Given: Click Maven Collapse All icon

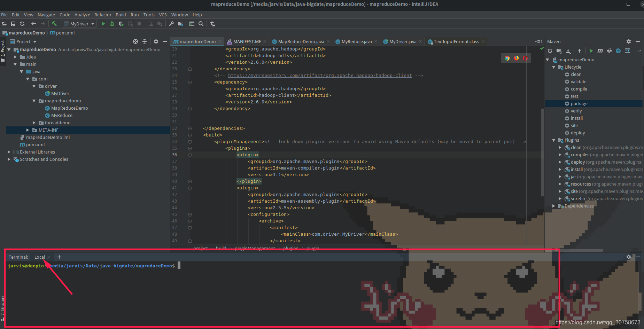Looking at the screenshot, I should (627, 51).
